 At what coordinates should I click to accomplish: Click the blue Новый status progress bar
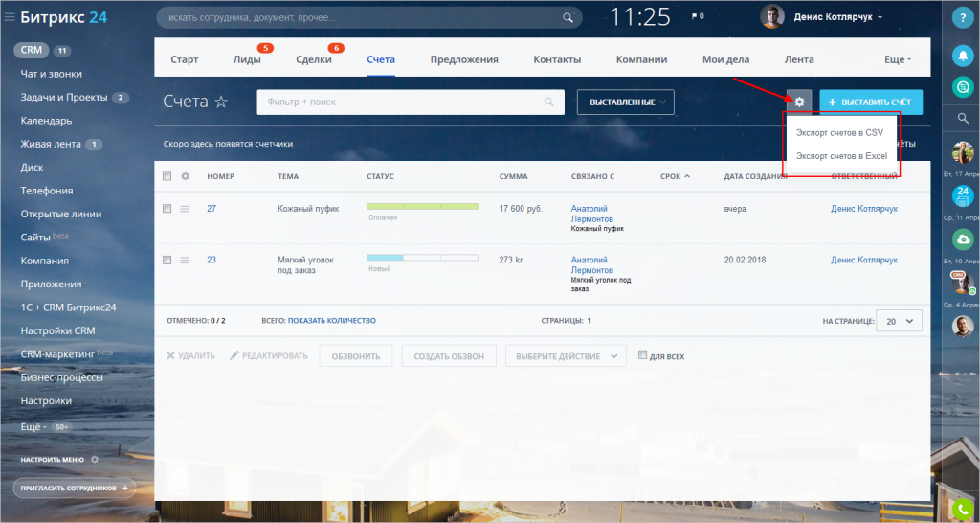click(x=422, y=257)
